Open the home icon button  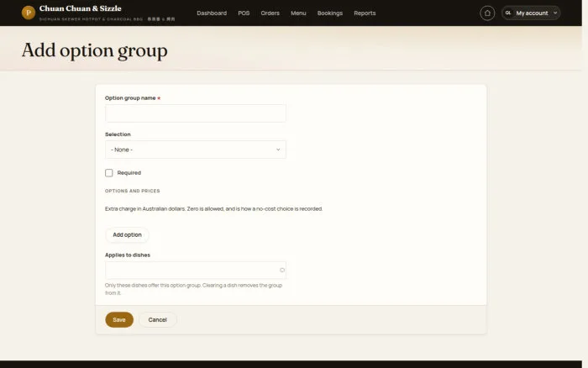487,13
